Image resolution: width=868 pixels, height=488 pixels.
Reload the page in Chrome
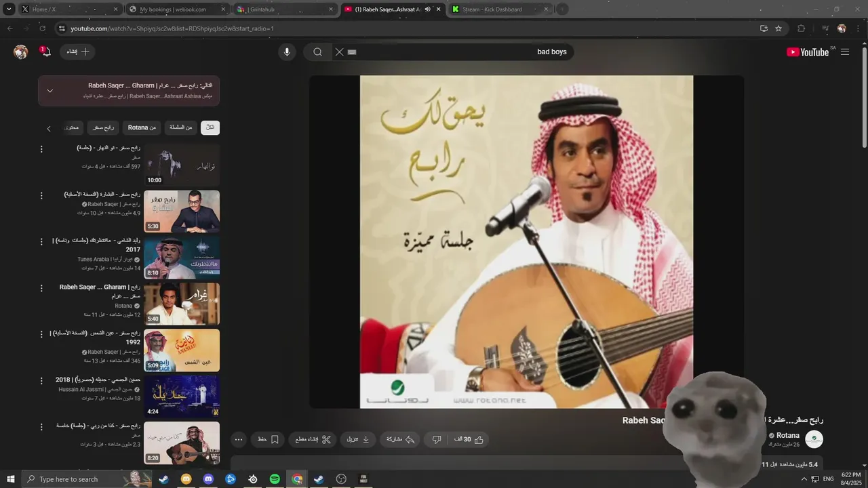(43, 28)
